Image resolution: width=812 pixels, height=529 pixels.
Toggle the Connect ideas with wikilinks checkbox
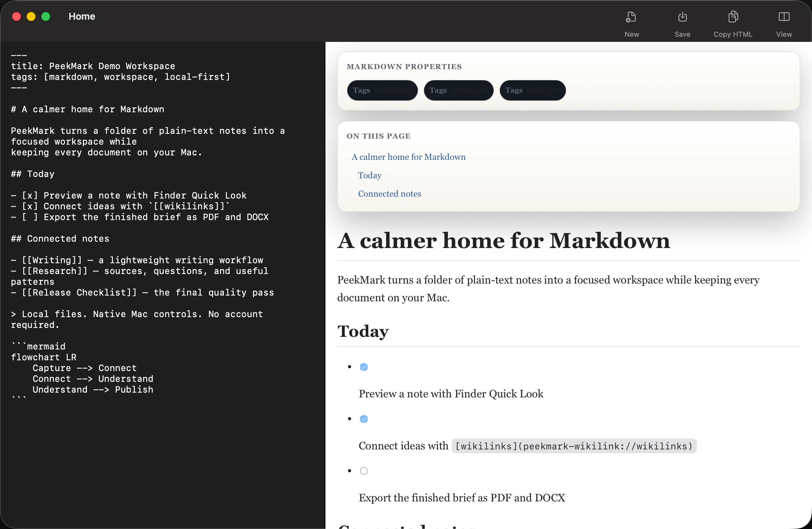click(364, 419)
